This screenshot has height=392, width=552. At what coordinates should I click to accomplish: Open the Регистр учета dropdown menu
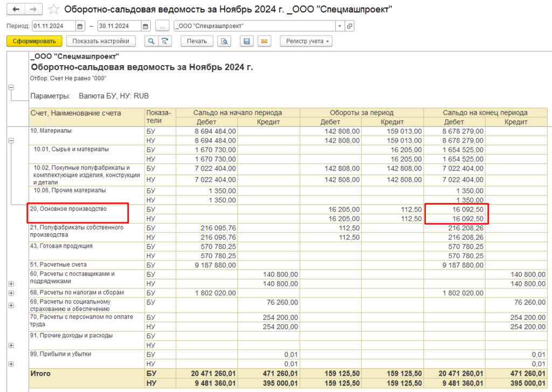tap(306, 41)
